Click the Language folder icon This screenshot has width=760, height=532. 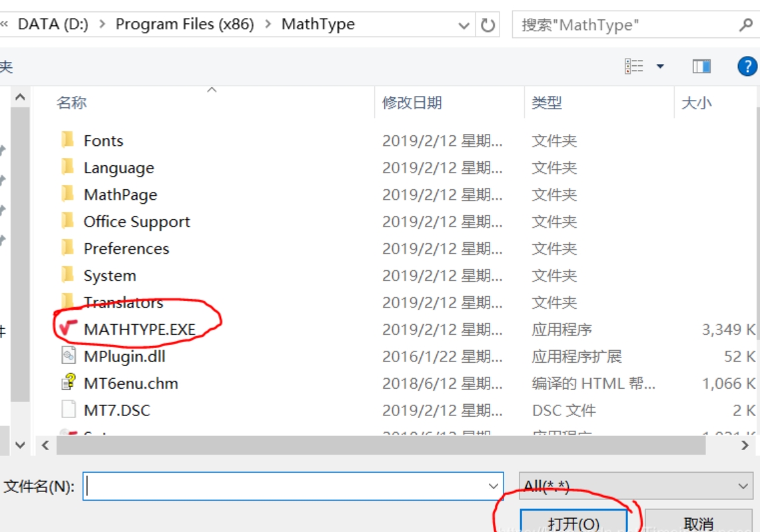68,166
